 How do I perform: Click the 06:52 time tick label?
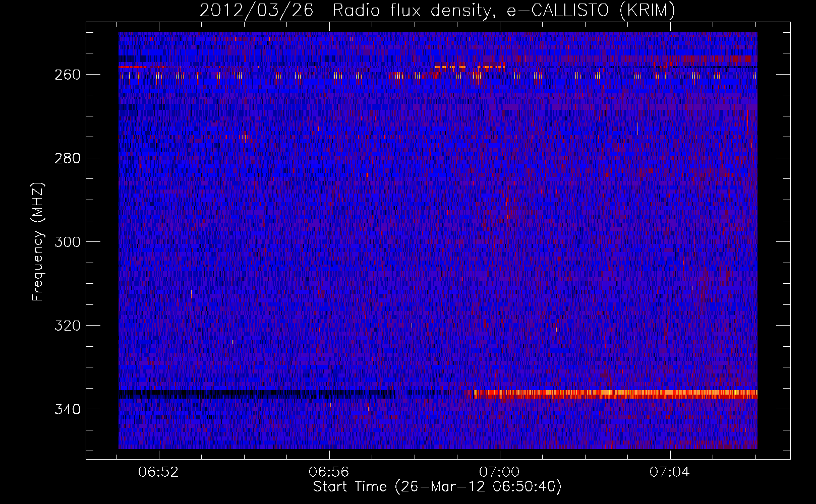[x=158, y=472]
